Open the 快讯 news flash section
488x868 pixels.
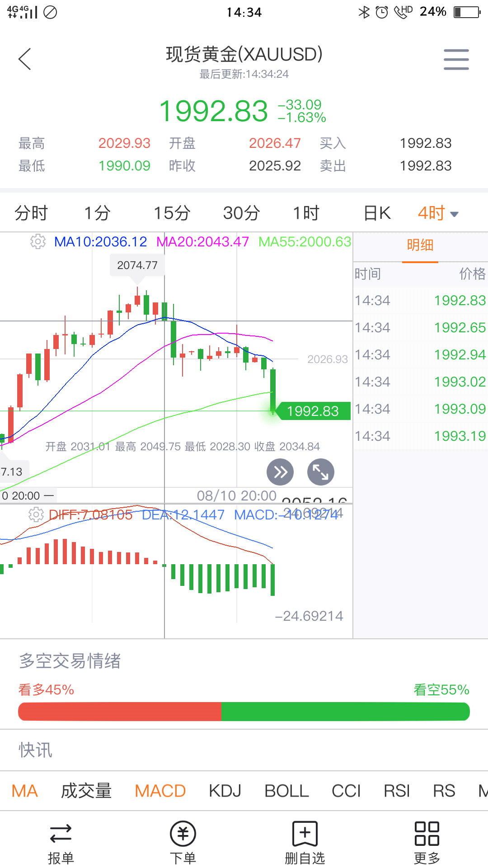(x=36, y=750)
